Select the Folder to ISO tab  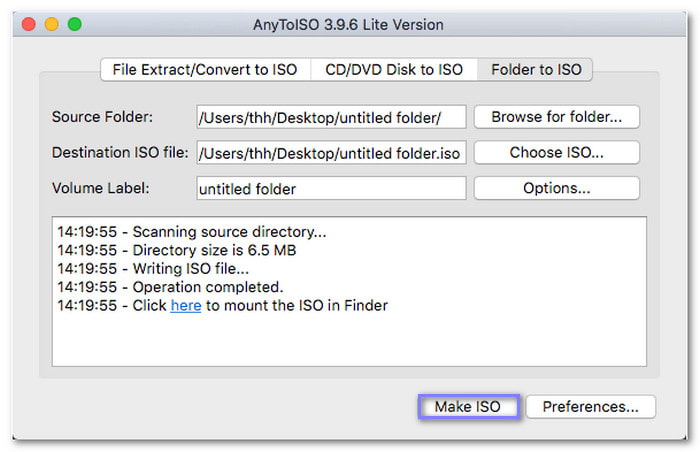pyautogui.click(x=535, y=70)
